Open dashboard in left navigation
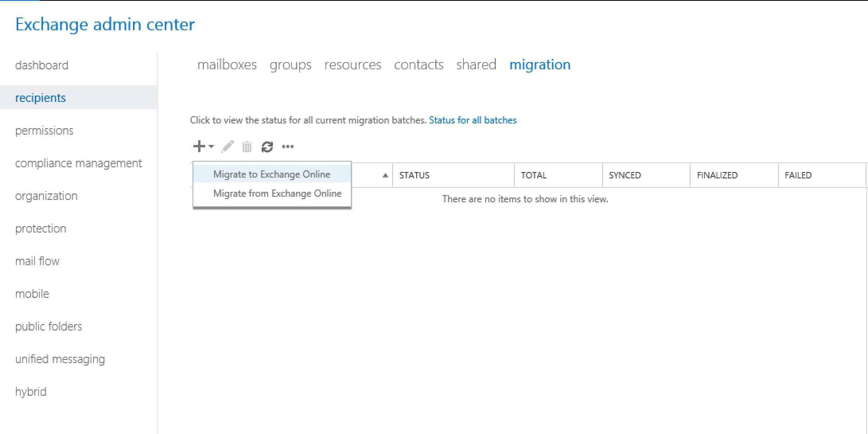The width and height of the screenshot is (868, 434). click(x=42, y=65)
